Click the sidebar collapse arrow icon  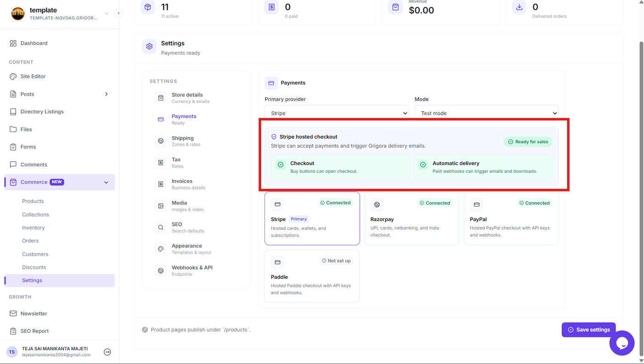point(119,13)
